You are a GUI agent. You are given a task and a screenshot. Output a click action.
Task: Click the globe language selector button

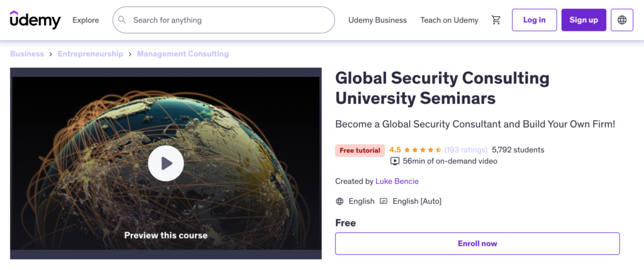(x=622, y=20)
